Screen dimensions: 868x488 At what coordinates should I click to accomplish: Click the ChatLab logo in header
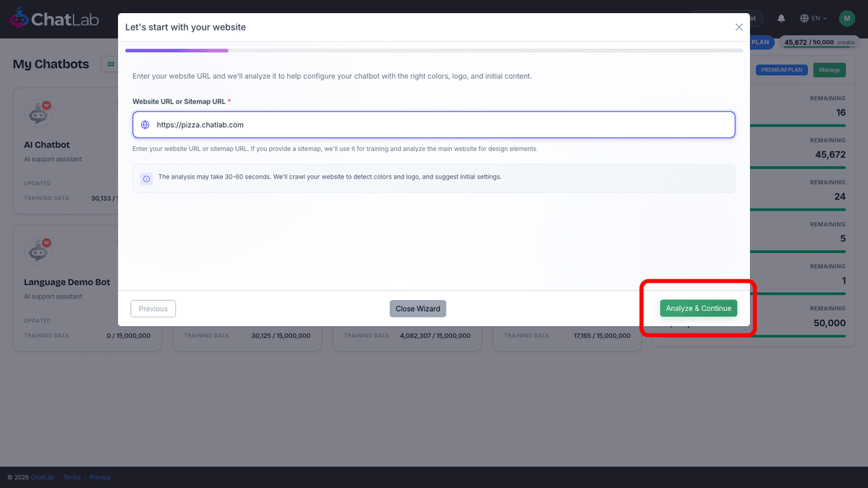pyautogui.click(x=54, y=19)
